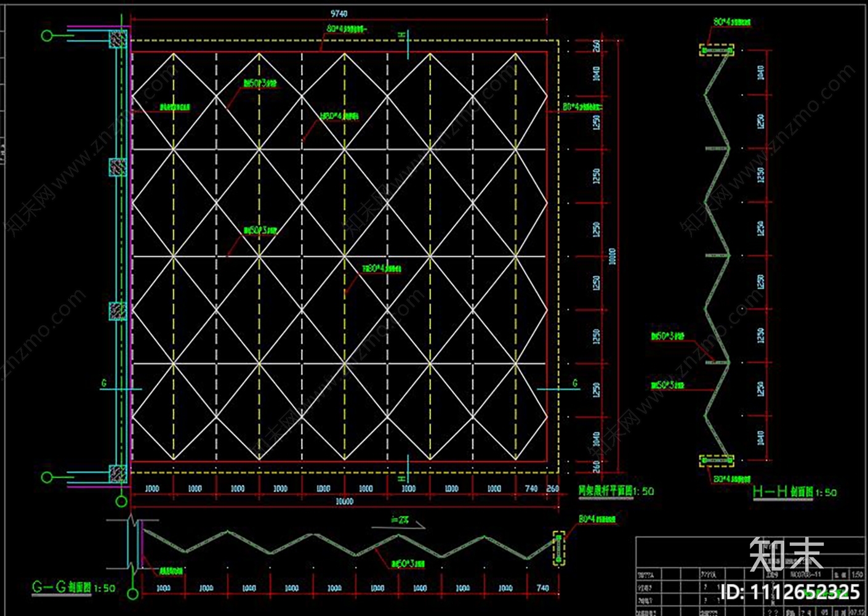Click the left G section cut marker
The image size is (868, 616).
[104, 384]
